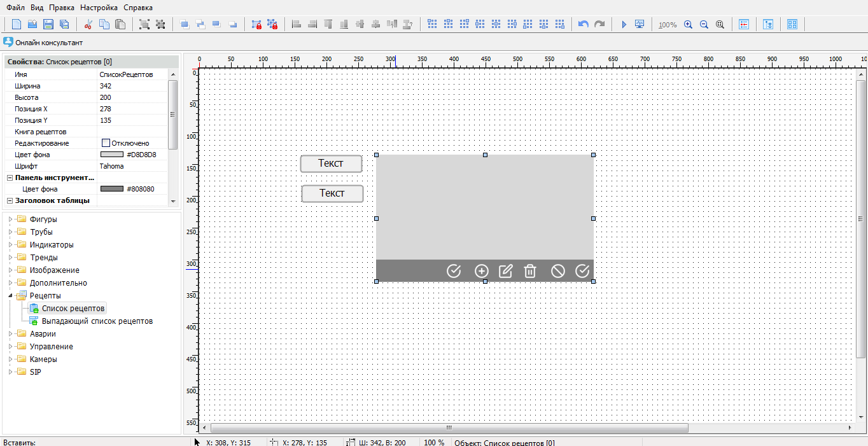This screenshot has height=446, width=868.
Task: Toggle the Редактирование checkbox
Action: tap(106, 143)
